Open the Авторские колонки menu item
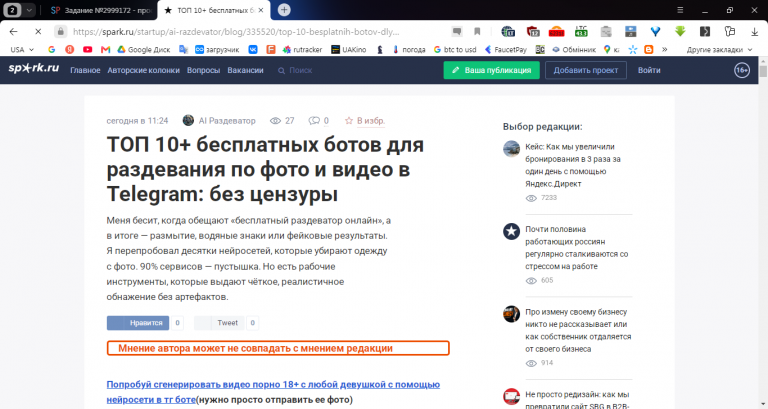 144,71
